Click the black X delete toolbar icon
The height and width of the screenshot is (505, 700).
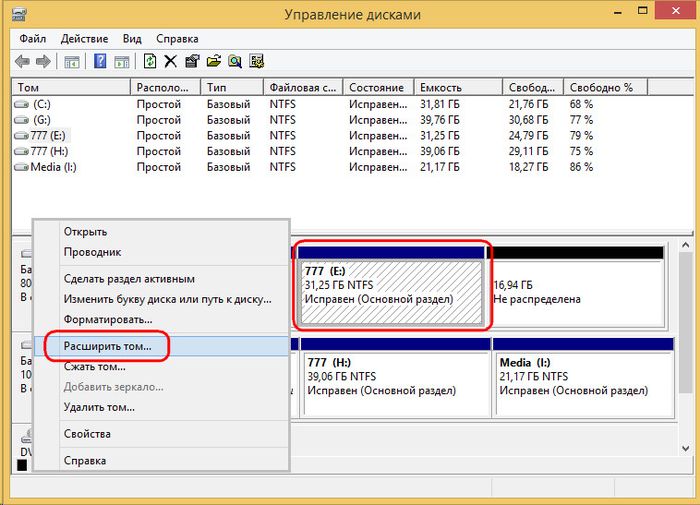(171, 61)
